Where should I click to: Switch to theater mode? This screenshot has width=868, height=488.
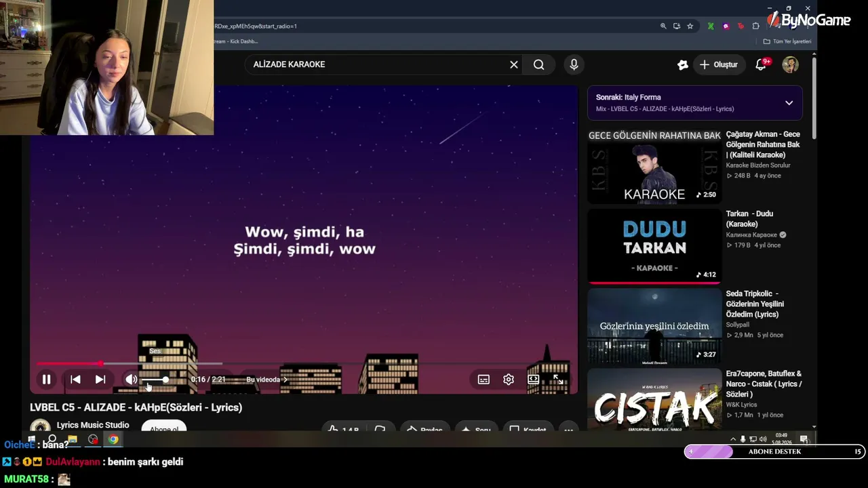click(x=534, y=380)
